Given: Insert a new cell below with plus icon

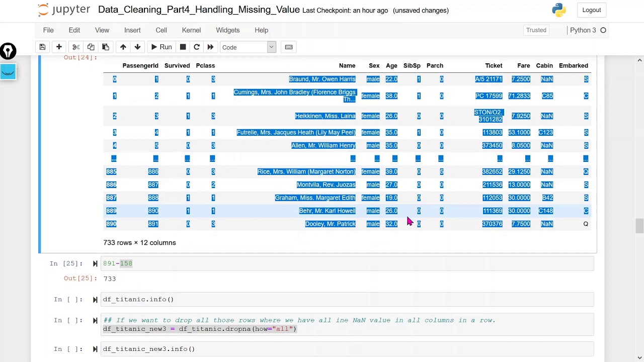Looking at the screenshot, I should 59,47.
